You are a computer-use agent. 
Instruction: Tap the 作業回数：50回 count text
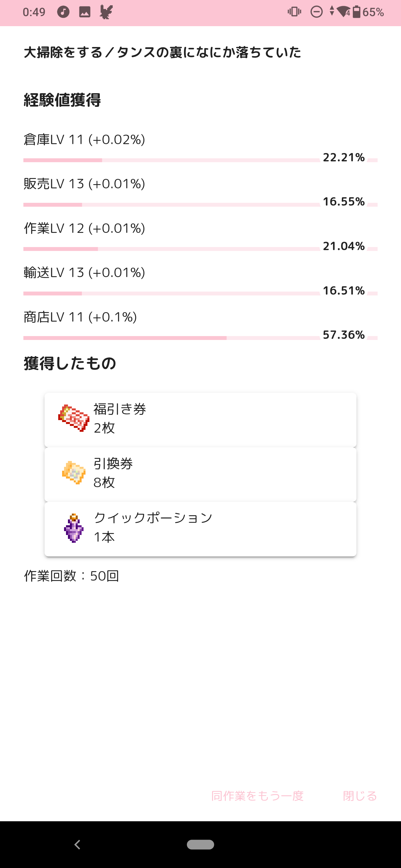tap(71, 576)
